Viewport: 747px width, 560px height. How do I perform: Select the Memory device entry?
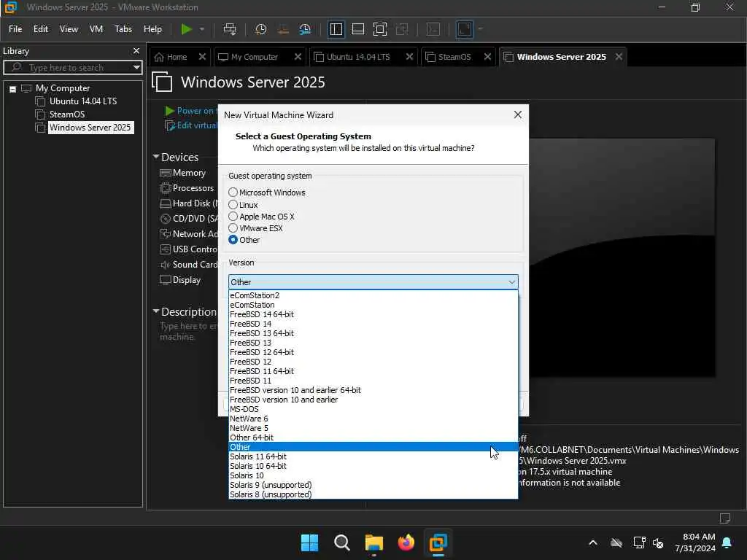pos(183,173)
